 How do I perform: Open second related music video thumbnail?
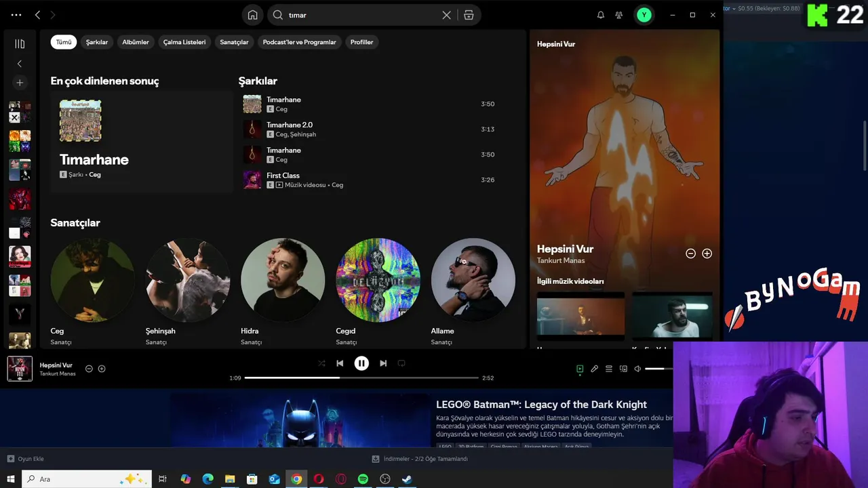(672, 315)
